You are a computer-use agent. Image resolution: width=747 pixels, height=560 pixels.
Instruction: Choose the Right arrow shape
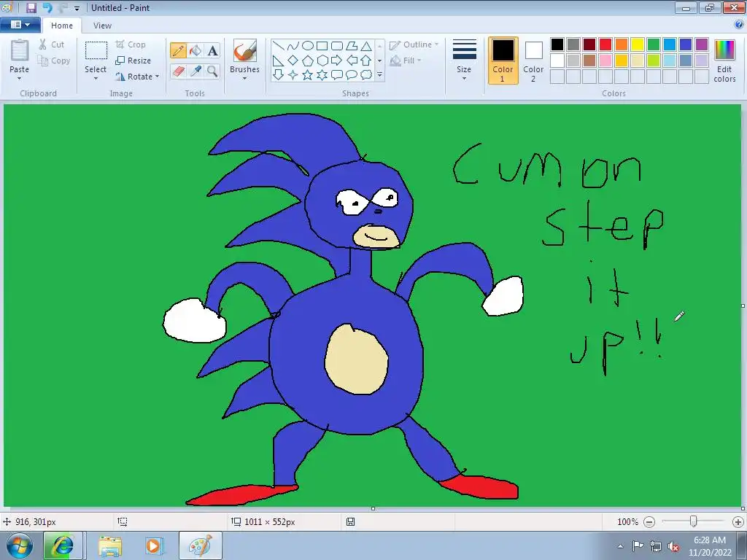pos(337,61)
